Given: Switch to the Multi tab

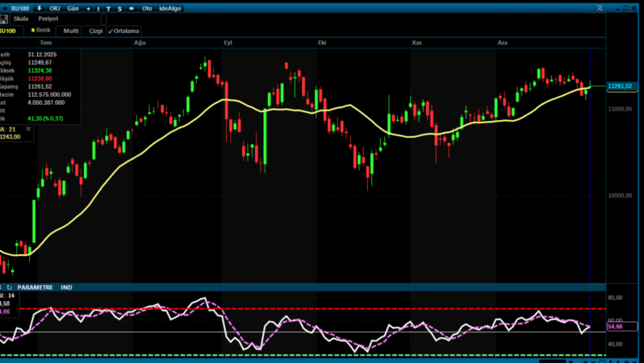Looking at the screenshot, I should [71, 31].
